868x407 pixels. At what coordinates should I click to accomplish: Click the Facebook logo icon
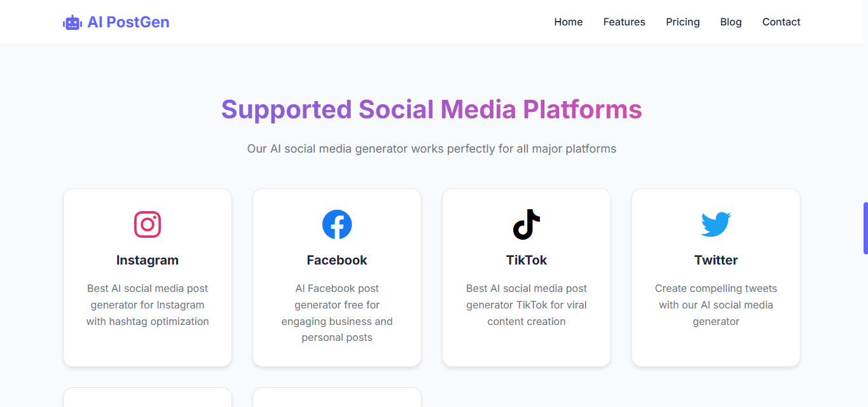click(337, 224)
